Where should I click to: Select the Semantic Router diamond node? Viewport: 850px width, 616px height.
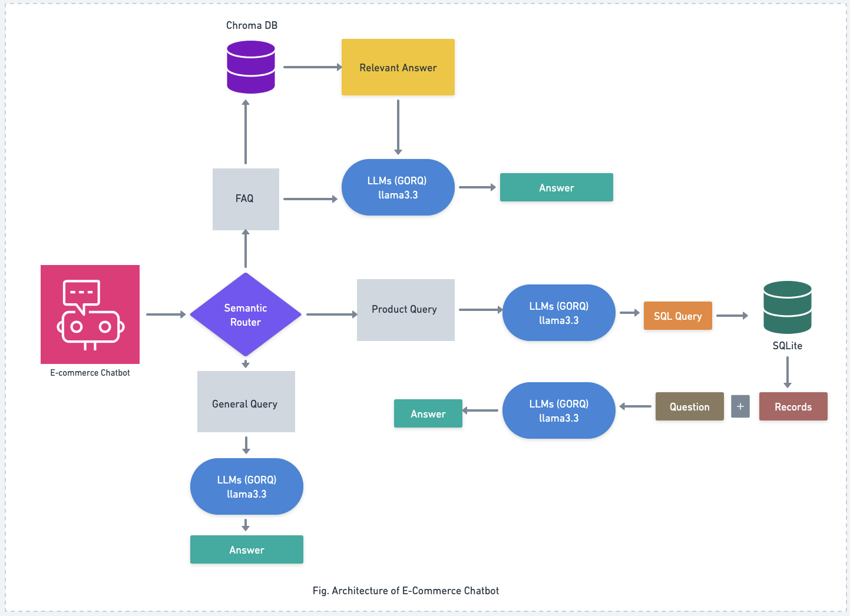coord(246,314)
